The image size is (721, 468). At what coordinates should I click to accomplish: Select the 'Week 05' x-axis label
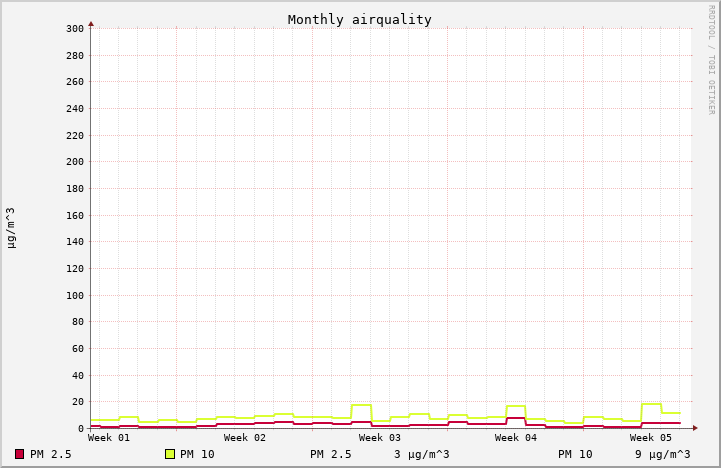click(651, 438)
